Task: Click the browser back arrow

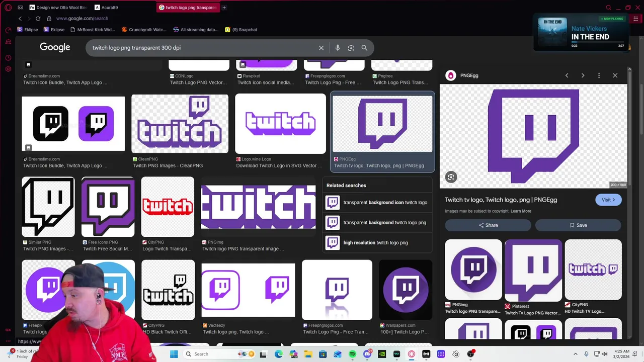Action: (20, 19)
